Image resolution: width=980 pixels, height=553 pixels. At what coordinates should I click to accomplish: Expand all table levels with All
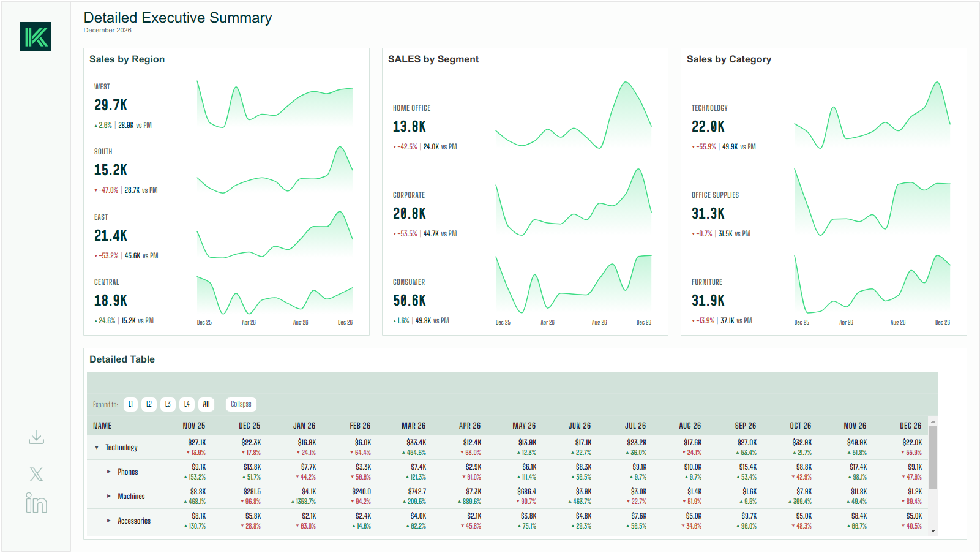(206, 404)
